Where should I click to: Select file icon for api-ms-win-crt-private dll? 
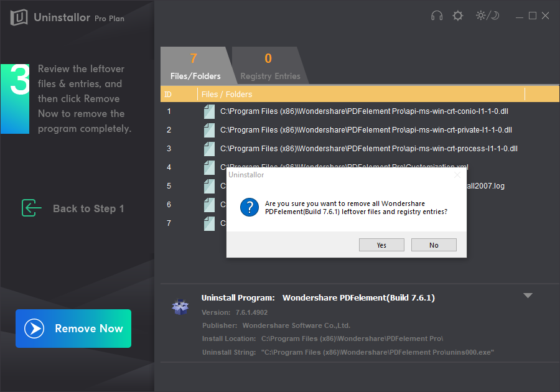[x=209, y=130]
